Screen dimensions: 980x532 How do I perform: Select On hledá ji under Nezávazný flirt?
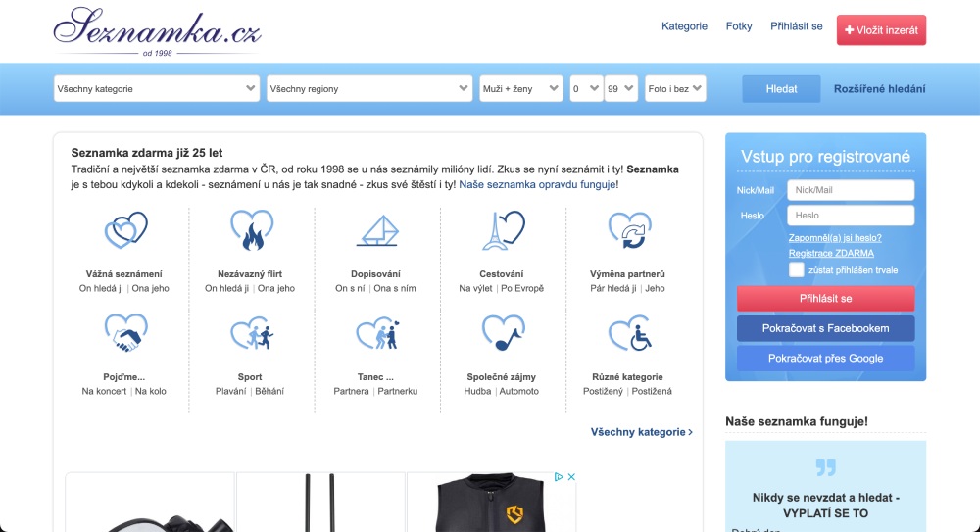point(227,288)
